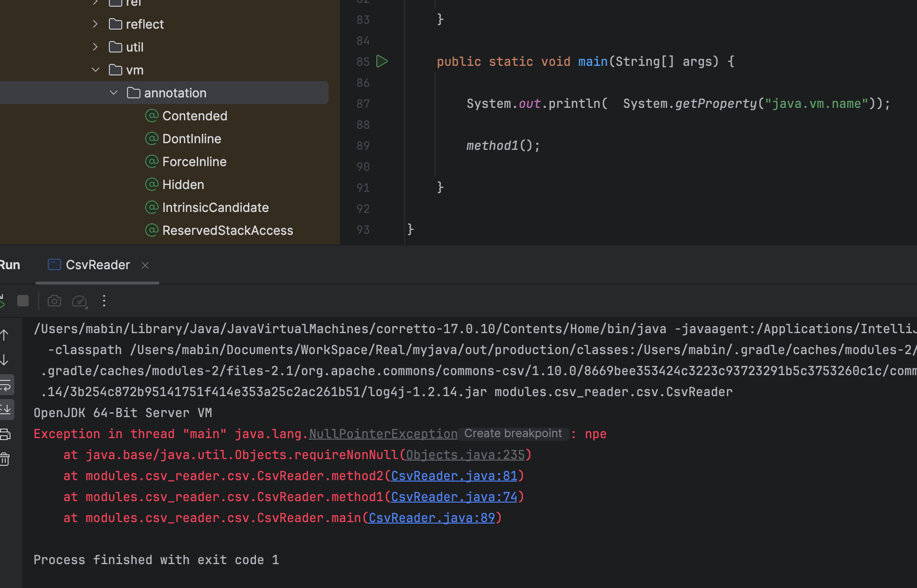Open the profiler gauge icon
Screen dimensions: 917x588
click(x=79, y=301)
